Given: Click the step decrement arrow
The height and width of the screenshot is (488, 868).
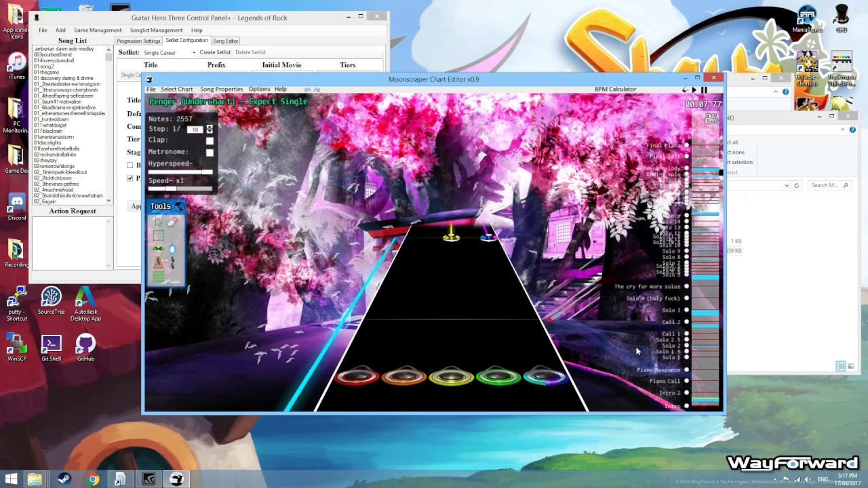Looking at the screenshot, I should point(210,131).
